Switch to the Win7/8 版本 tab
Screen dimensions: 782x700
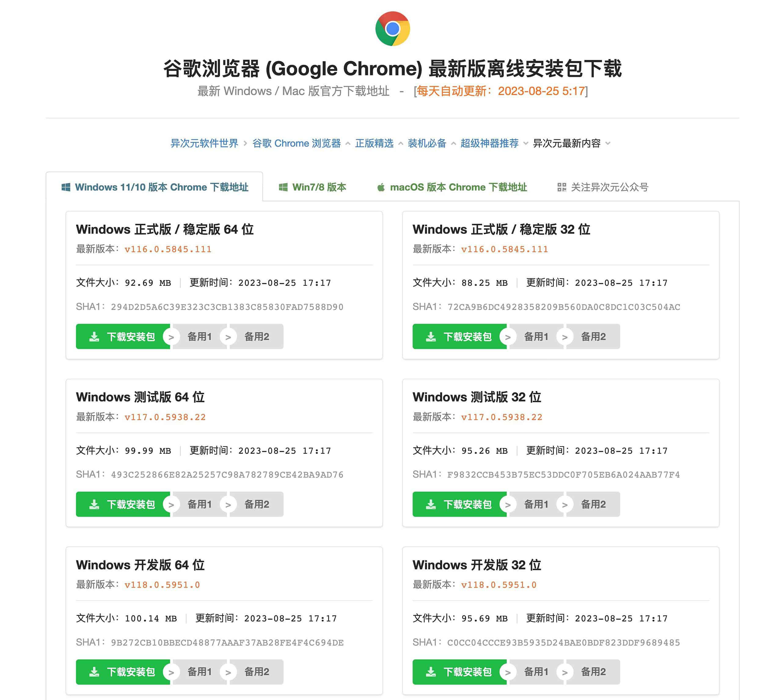[312, 187]
